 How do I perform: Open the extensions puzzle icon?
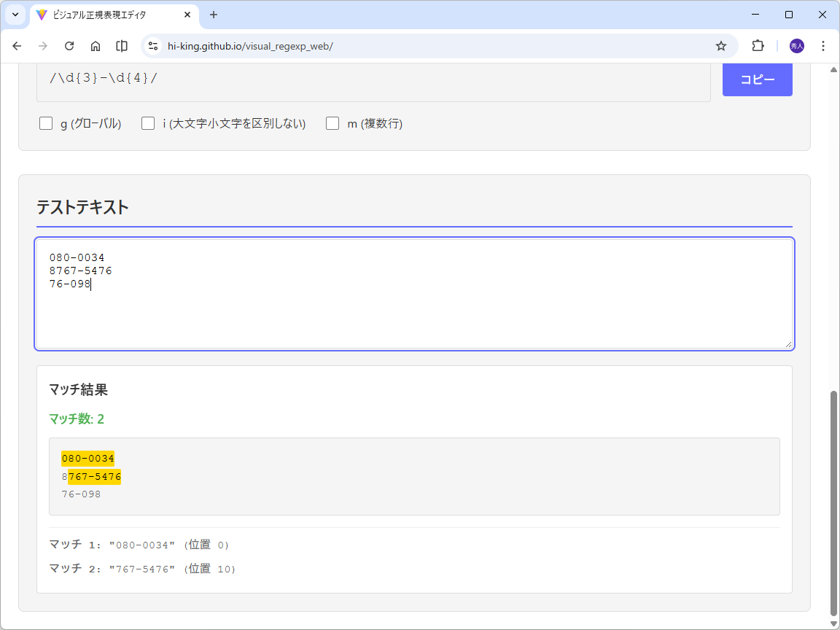point(758,45)
